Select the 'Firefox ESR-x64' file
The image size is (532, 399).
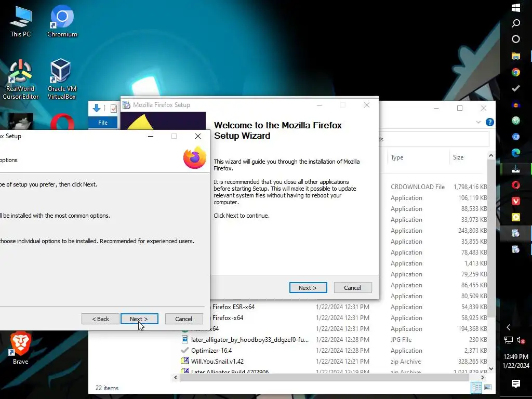233,307
